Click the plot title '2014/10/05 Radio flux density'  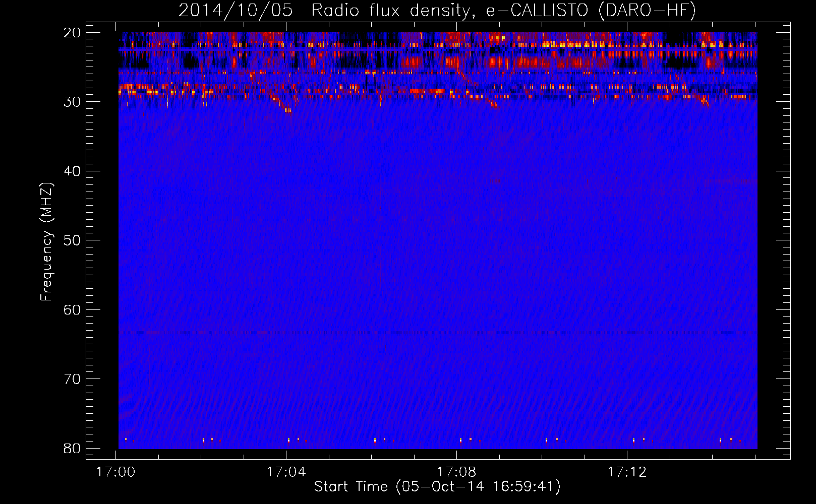437,11
